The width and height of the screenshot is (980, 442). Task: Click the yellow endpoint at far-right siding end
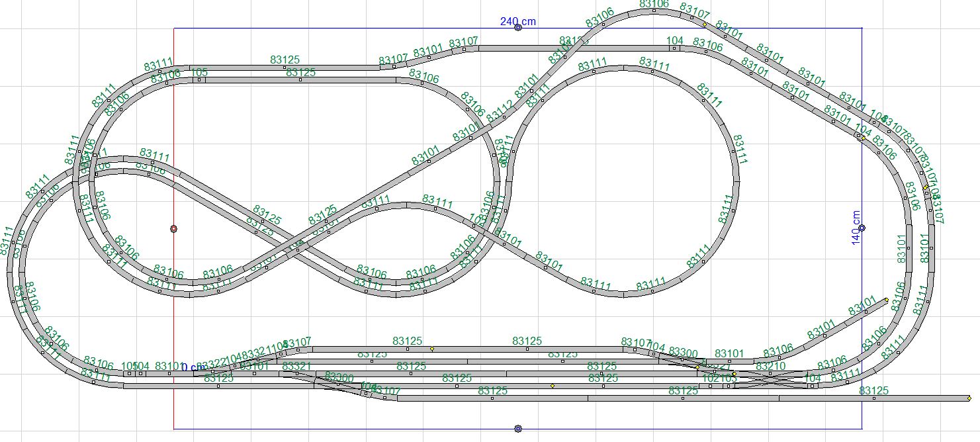pos(969,398)
